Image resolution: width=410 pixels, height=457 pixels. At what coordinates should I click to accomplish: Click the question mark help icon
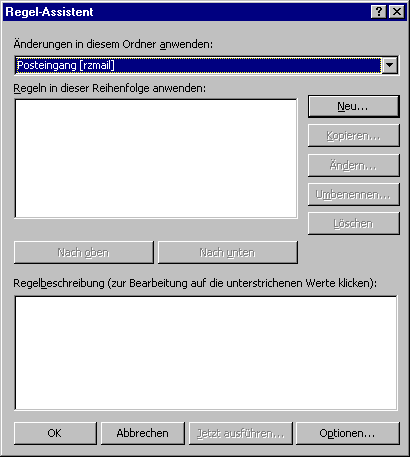379,12
